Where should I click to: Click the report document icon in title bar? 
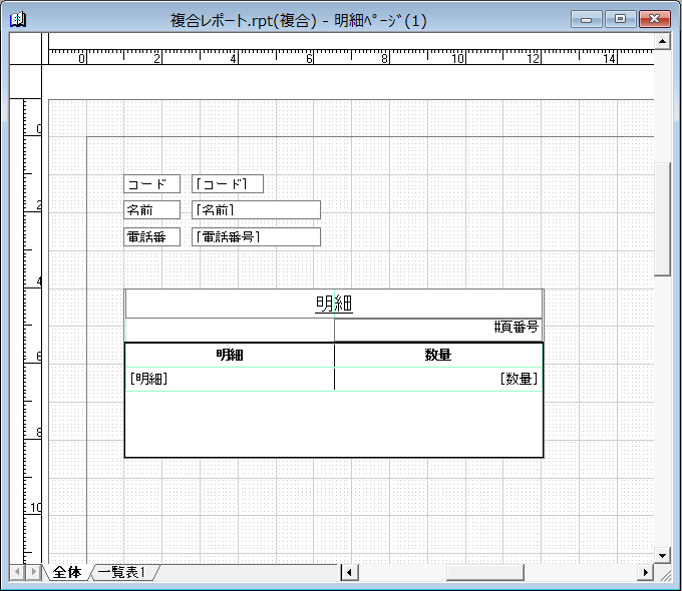pos(18,19)
